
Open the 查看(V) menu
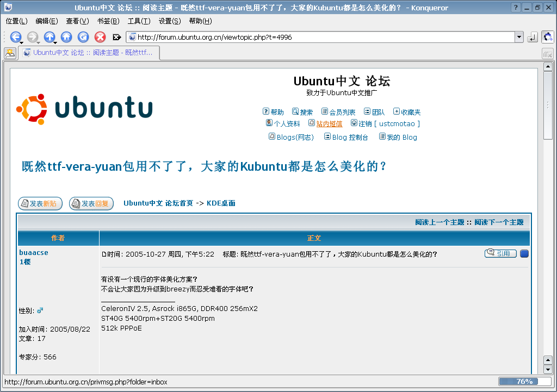coord(77,21)
